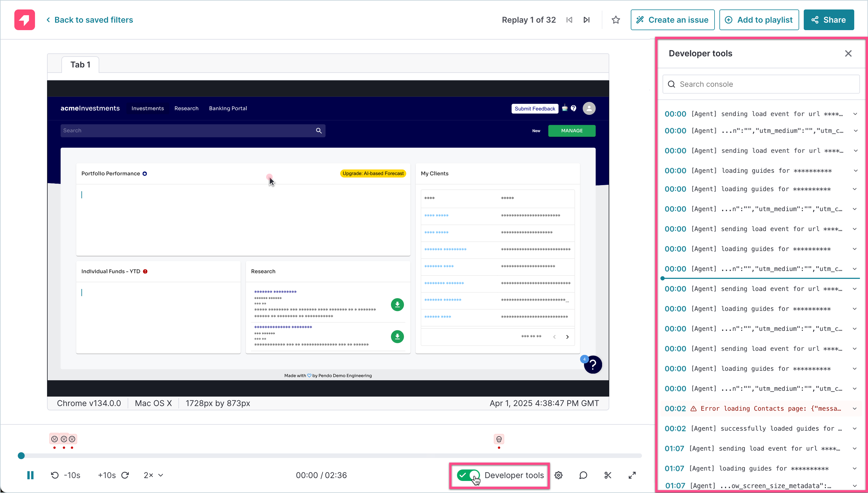Click the Mac OS X label
Viewport: 868px width, 493px height.
pyautogui.click(x=153, y=403)
